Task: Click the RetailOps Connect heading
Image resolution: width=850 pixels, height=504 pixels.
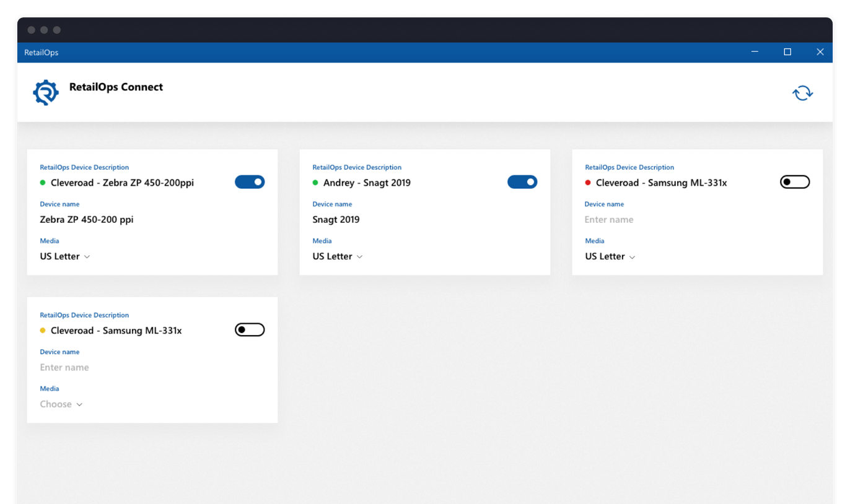Action: pos(116,87)
